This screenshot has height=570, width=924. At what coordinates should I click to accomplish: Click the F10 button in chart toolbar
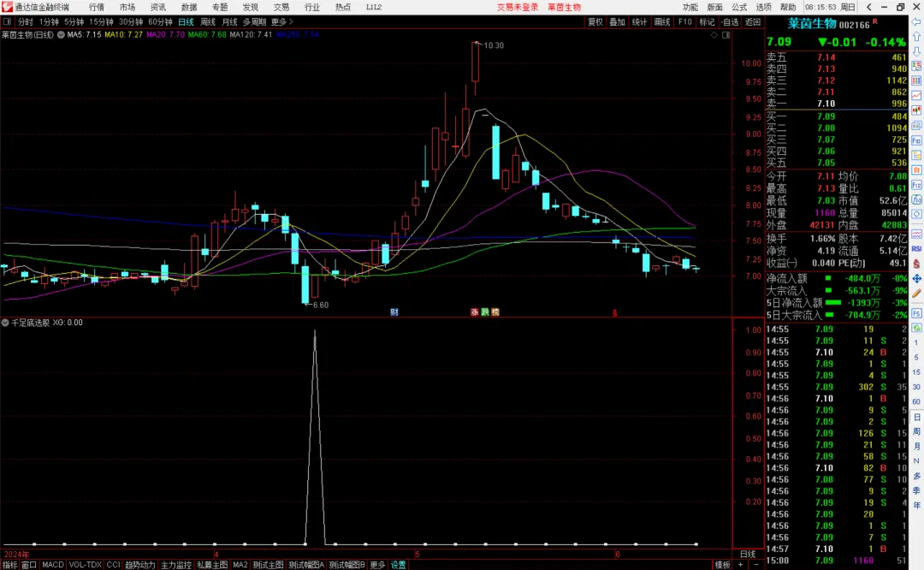tap(684, 21)
